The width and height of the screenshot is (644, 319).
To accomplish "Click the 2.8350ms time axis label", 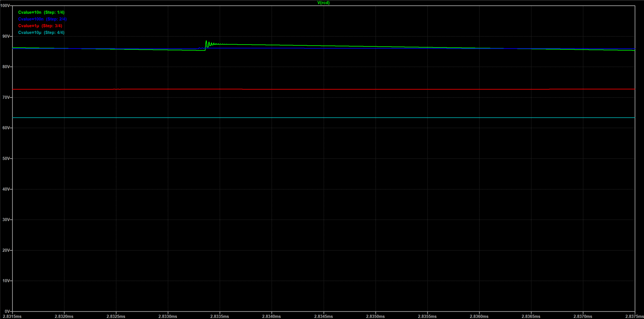I will tap(375, 316).
